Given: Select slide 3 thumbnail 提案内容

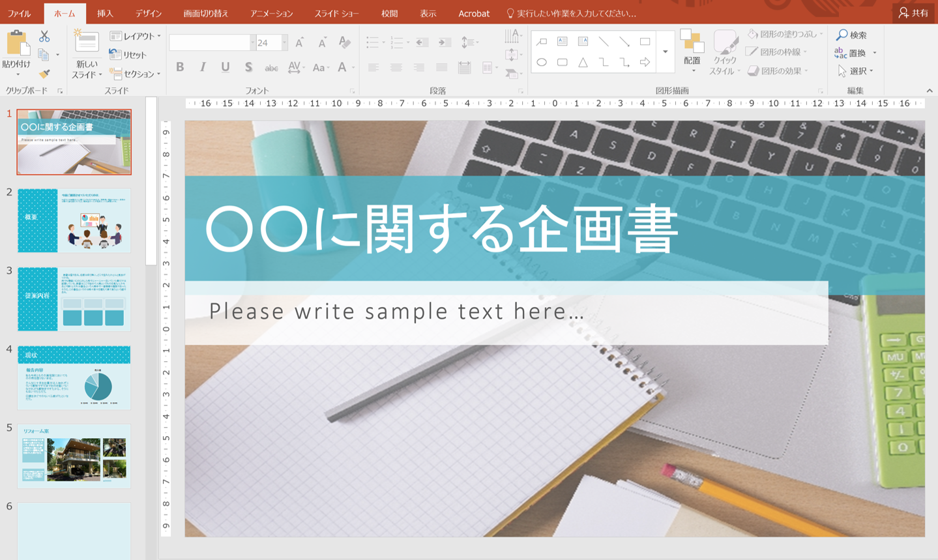Looking at the screenshot, I should coord(74,299).
